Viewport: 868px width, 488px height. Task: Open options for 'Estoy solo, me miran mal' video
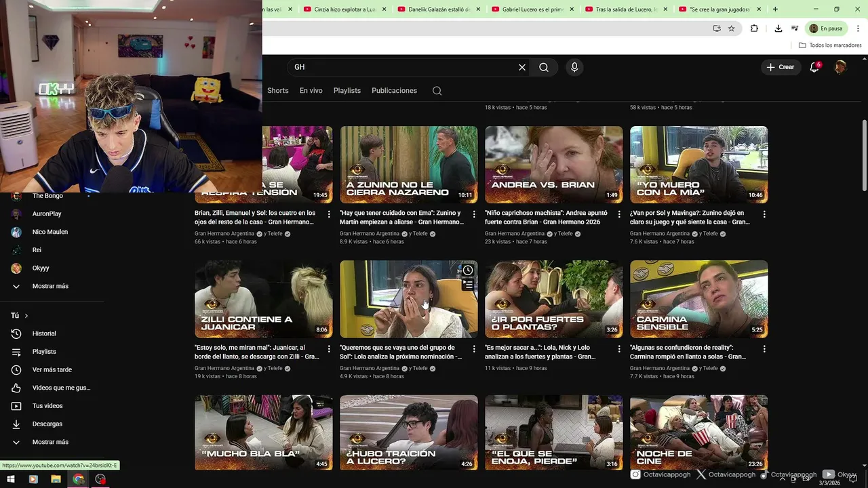click(329, 349)
